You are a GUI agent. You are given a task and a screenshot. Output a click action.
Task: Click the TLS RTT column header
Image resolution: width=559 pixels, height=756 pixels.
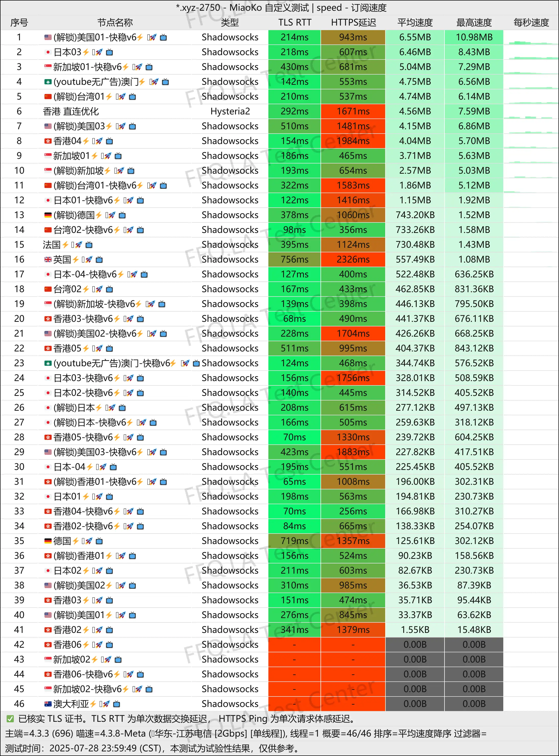pos(295,23)
